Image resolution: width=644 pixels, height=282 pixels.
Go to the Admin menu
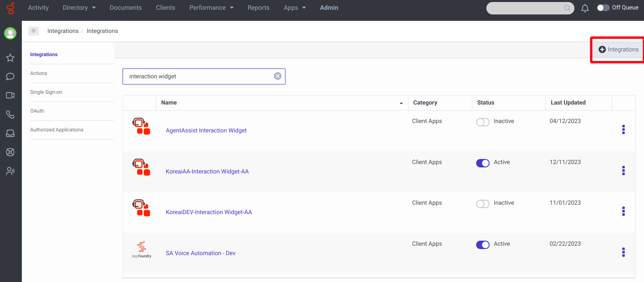[329, 8]
